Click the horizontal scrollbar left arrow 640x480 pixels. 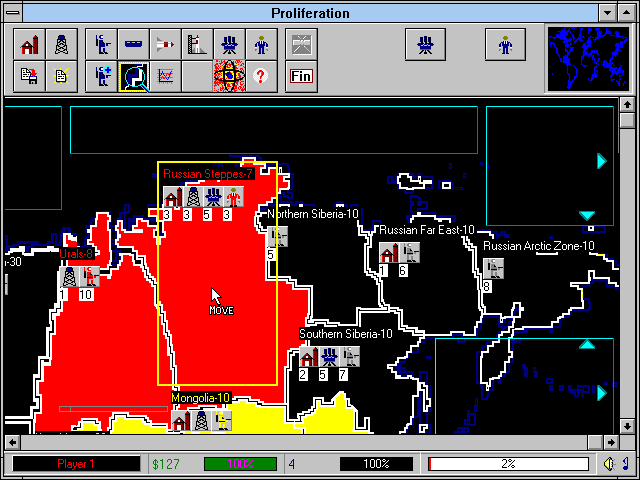12,442
